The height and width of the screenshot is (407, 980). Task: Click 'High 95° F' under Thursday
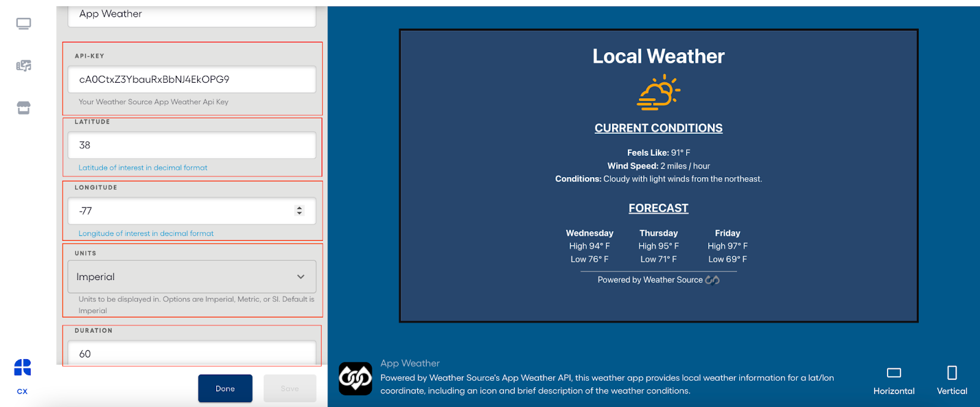[658, 246]
